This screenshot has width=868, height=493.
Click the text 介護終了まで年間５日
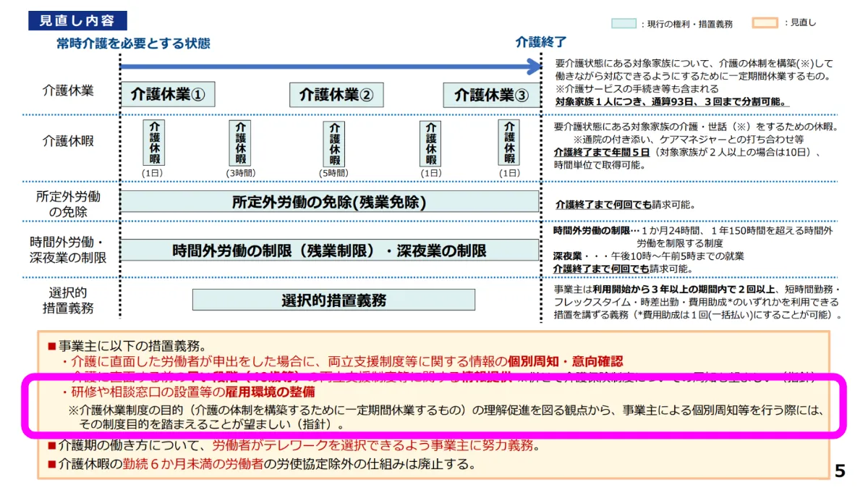[603, 152]
